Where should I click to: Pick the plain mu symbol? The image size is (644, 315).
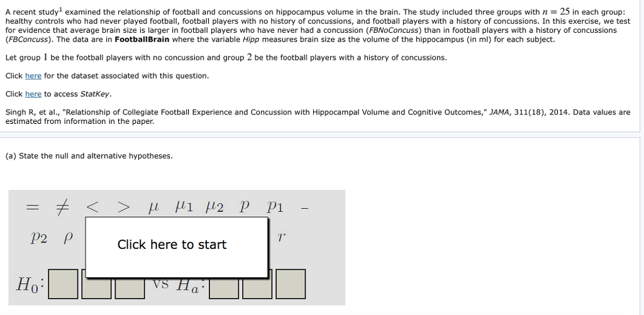pos(153,207)
